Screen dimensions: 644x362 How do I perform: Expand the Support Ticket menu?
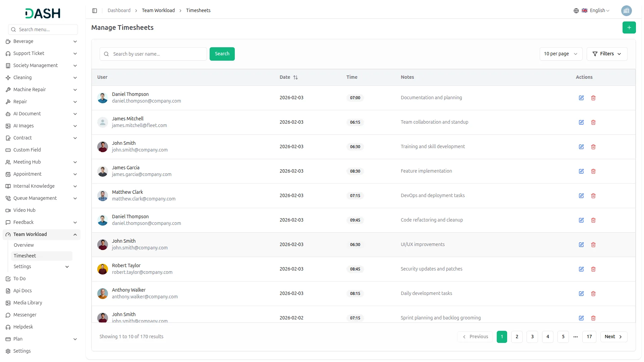click(x=42, y=54)
